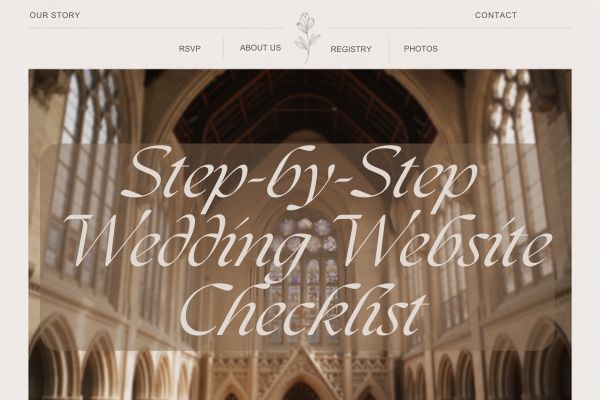
Task: Click the divider between REGISTRY and PHOTOS
Action: coord(389,49)
